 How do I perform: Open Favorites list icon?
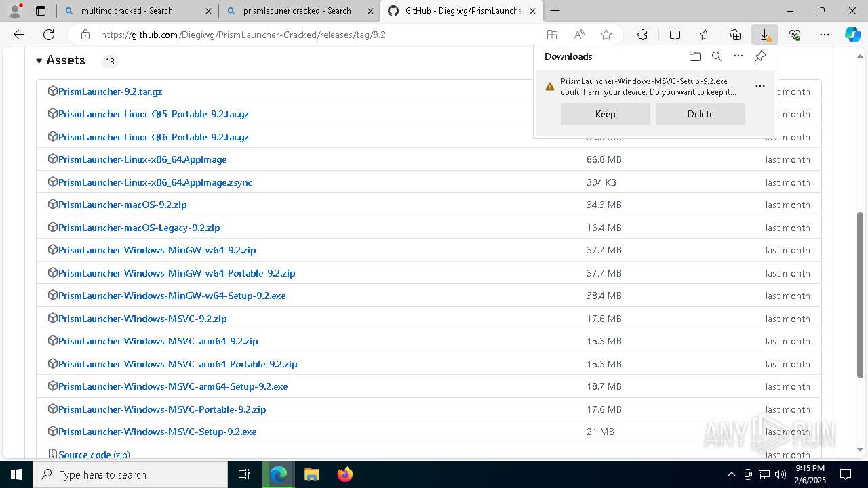[x=705, y=35]
